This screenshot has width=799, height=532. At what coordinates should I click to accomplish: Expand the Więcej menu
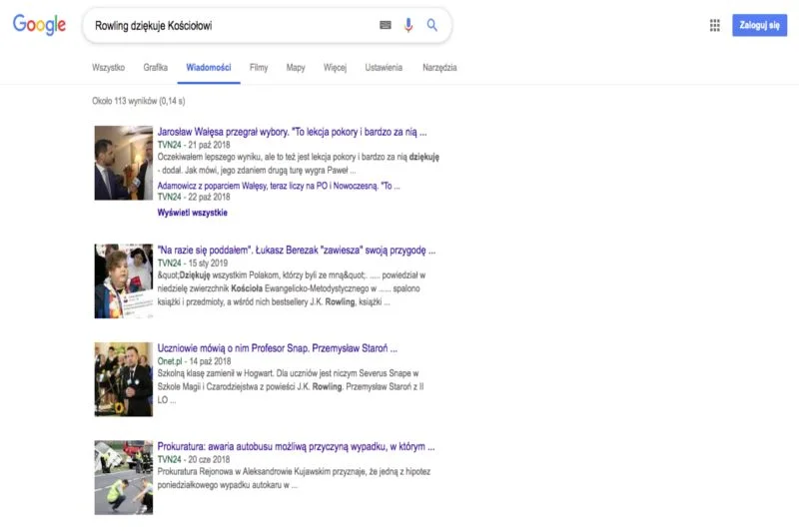click(335, 67)
